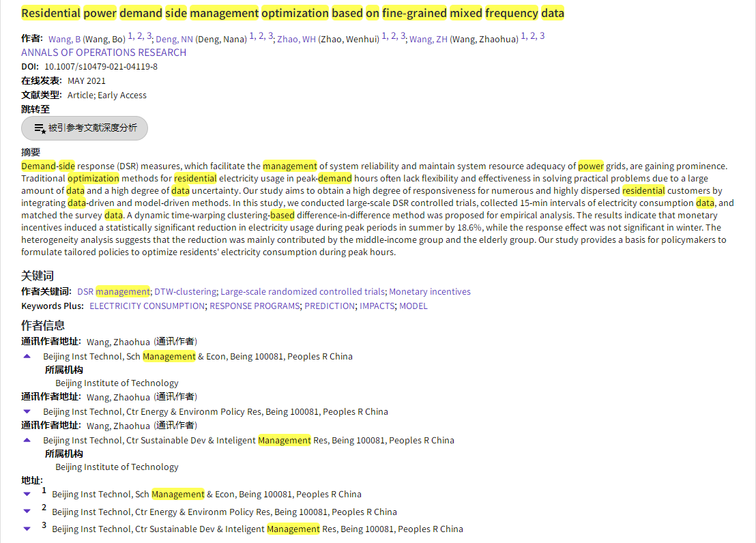The image size is (756, 543).
Task: Collapse first corresponding address Sch Management & Econ
Action: tap(27, 356)
